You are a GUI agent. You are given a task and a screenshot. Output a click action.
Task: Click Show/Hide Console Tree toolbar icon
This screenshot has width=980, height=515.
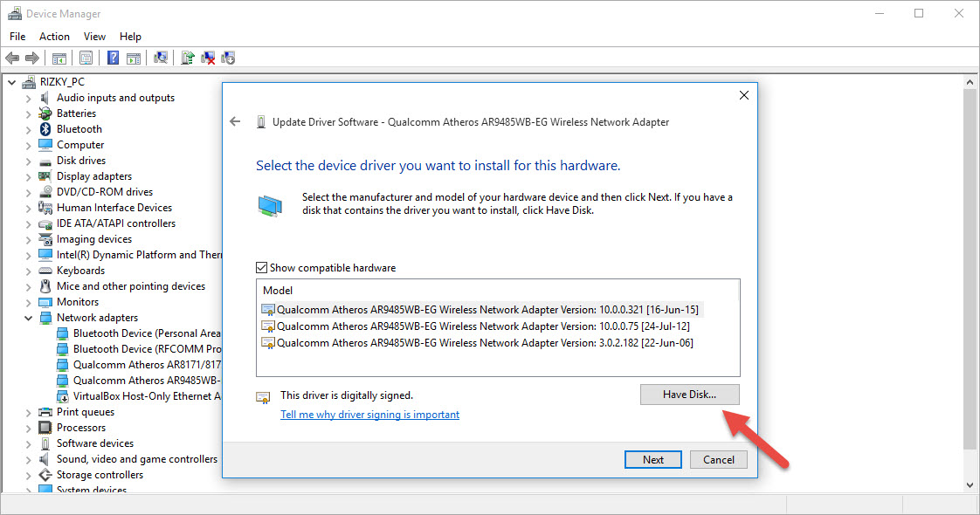pos(59,58)
